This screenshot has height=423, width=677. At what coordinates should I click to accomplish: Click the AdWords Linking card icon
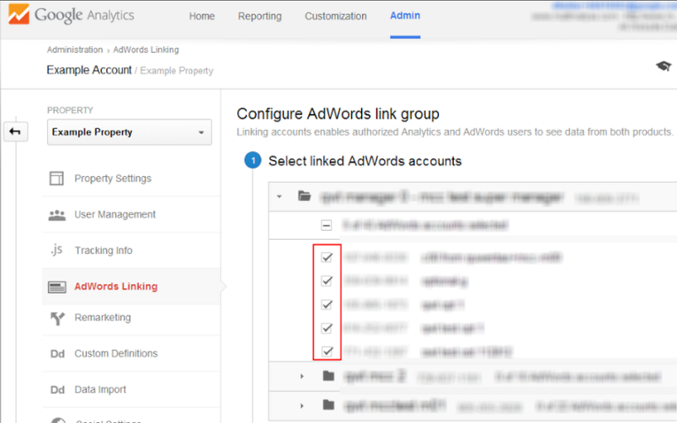(57, 287)
